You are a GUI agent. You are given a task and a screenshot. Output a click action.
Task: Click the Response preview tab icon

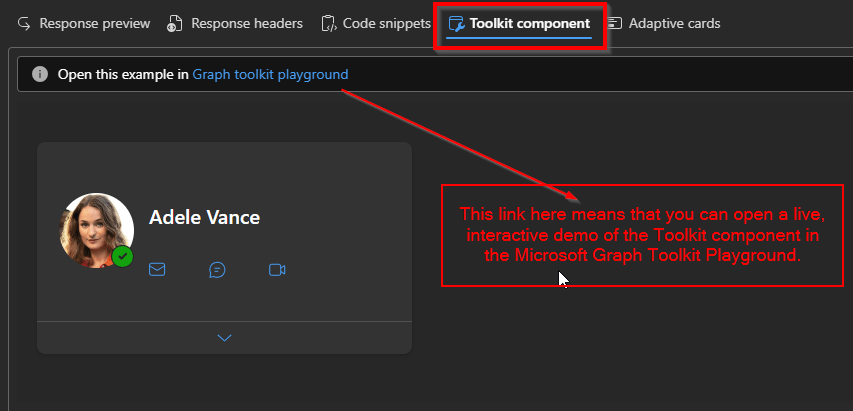pyautogui.click(x=25, y=23)
